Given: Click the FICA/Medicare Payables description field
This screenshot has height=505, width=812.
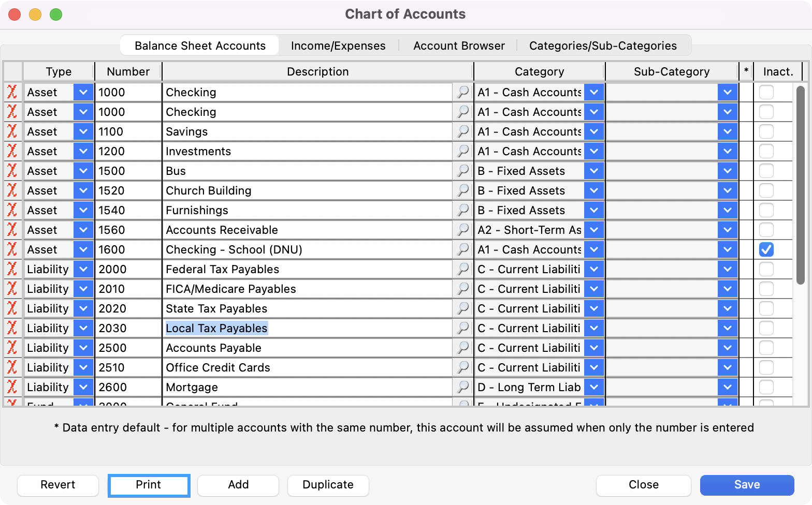Looking at the screenshot, I should click(308, 289).
